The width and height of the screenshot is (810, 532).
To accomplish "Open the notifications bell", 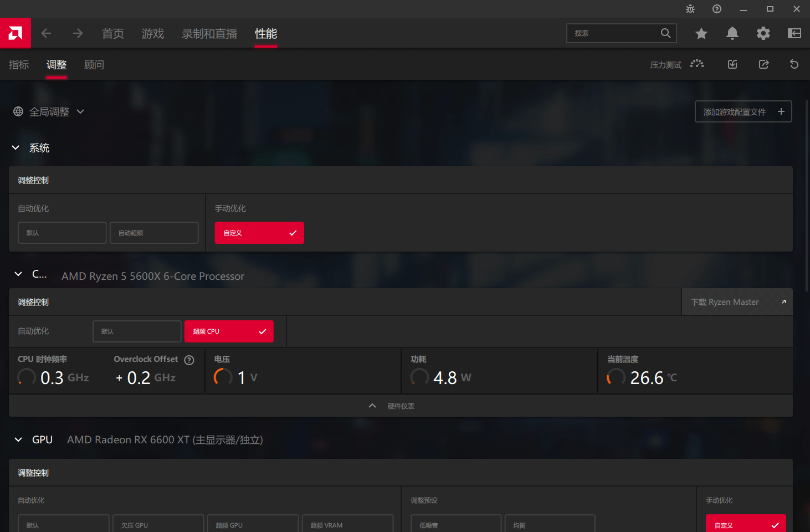I will [x=732, y=33].
